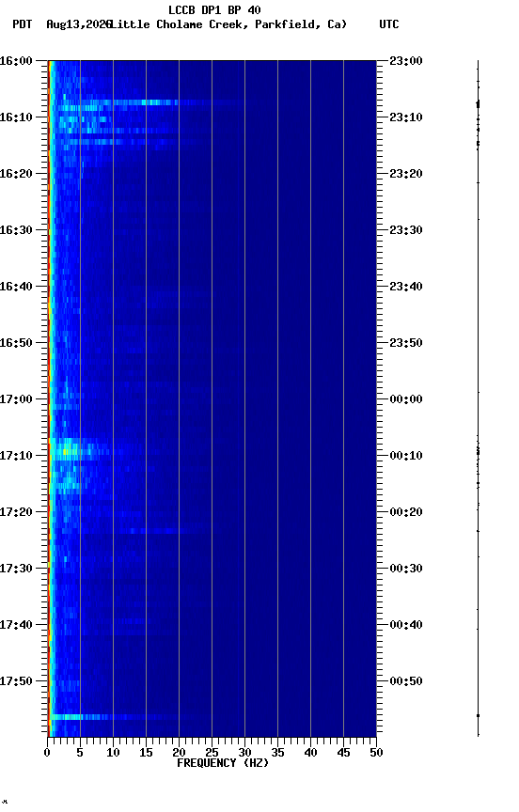Click the 25 Hz frequency axis label
Screen dimensions: 519x812
[x=212, y=753]
